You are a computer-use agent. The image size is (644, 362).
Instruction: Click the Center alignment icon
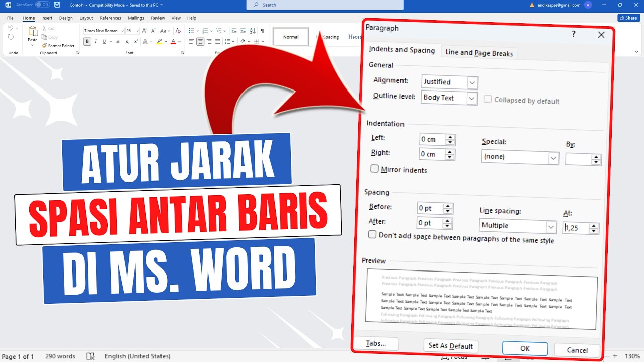(x=200, y=42)
